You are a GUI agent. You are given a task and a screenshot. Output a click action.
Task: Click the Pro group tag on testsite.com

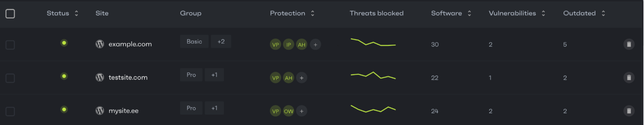point(191,75)
